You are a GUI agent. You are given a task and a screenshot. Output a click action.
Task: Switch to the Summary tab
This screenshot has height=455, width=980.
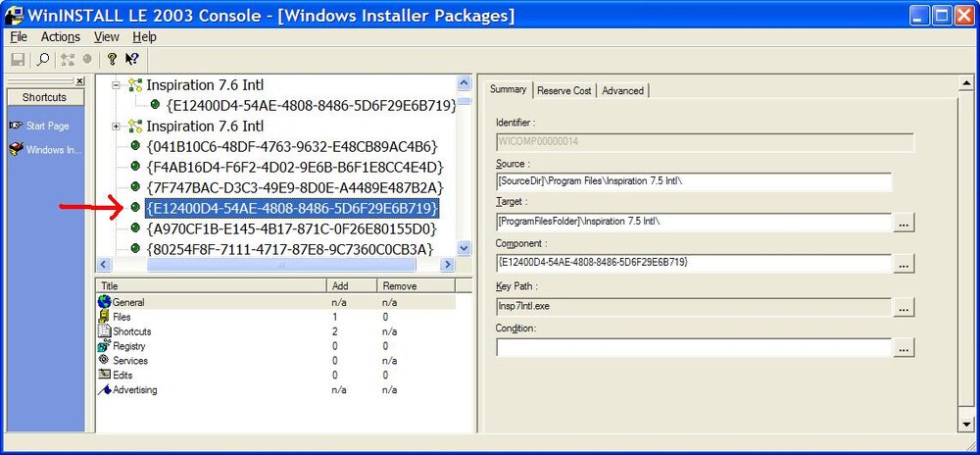[508, 89]
